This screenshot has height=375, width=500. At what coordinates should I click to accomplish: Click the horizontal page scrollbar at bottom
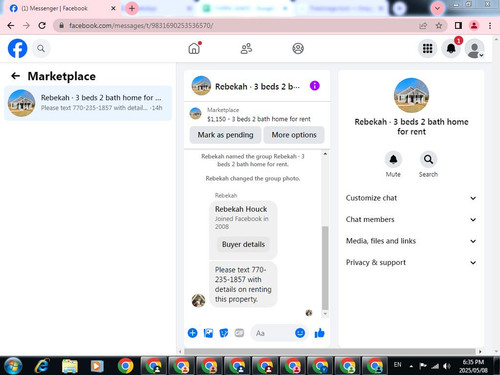[330, 351]
